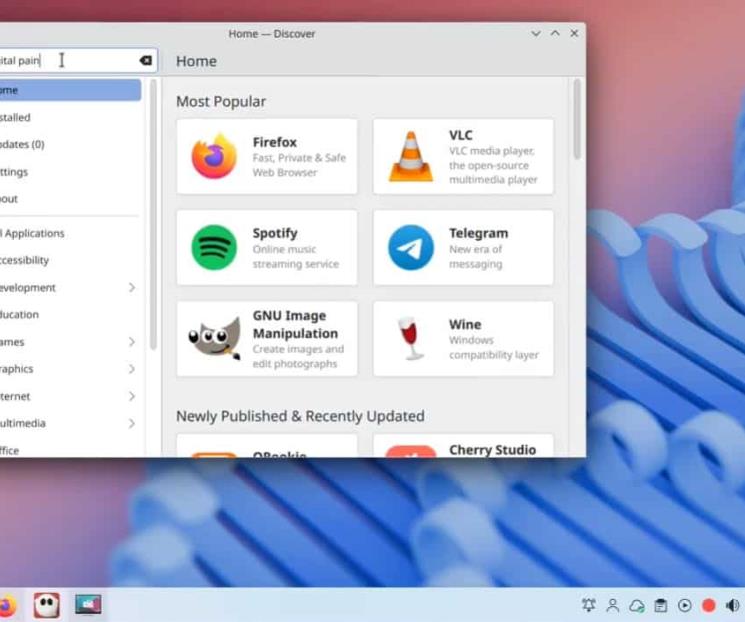Select the Accessibility category
The image size is (745, 622).
pos(70,260)
